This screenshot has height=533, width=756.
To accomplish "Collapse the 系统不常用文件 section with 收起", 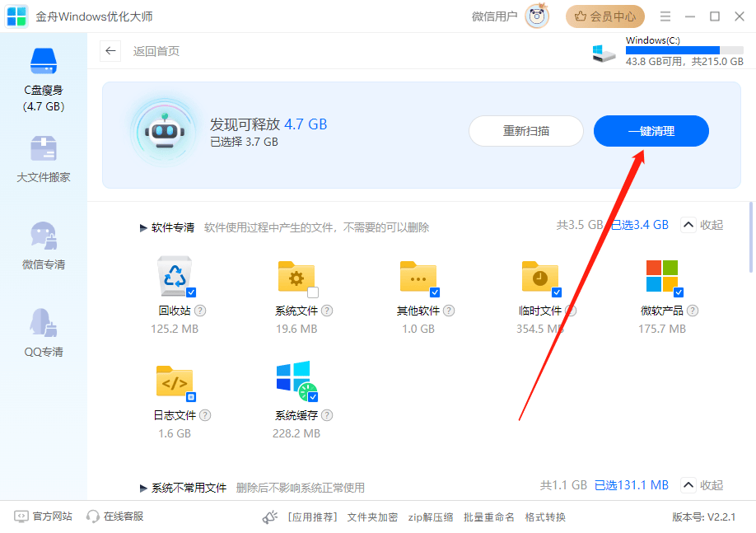I will [x=702, y=484].
